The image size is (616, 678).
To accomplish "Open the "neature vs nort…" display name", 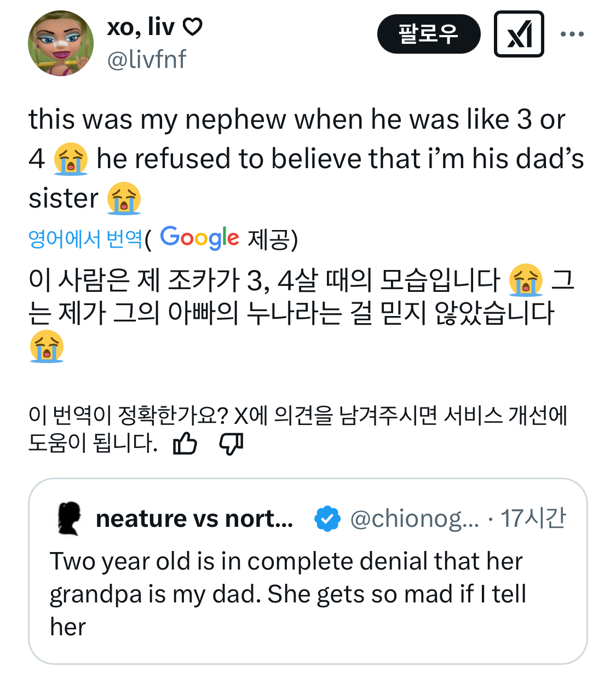I will (x=194, y=519).
